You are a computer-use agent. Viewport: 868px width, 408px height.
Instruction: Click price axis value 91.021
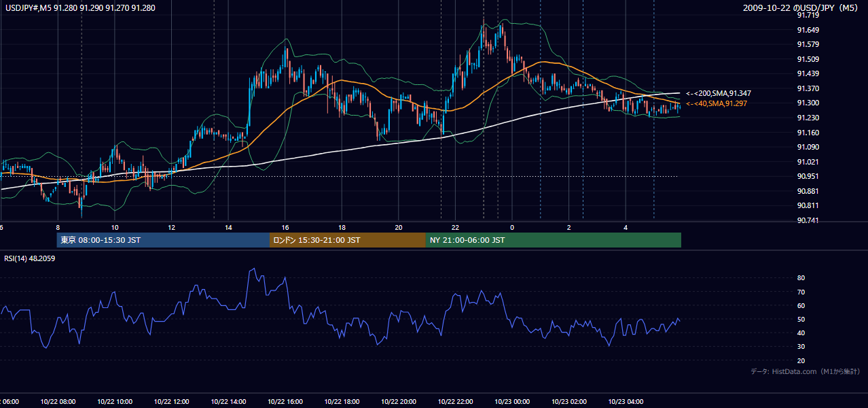[808, 162]
